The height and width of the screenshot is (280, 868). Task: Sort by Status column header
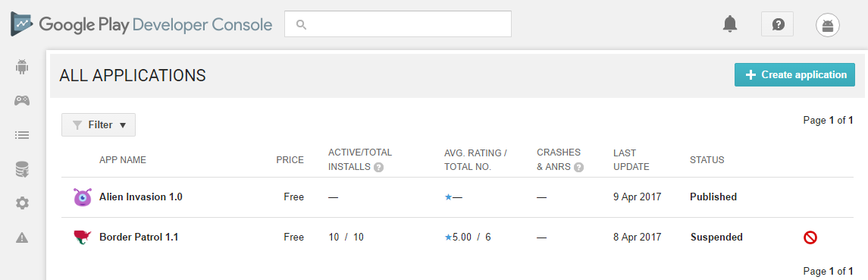click(707, 160)
